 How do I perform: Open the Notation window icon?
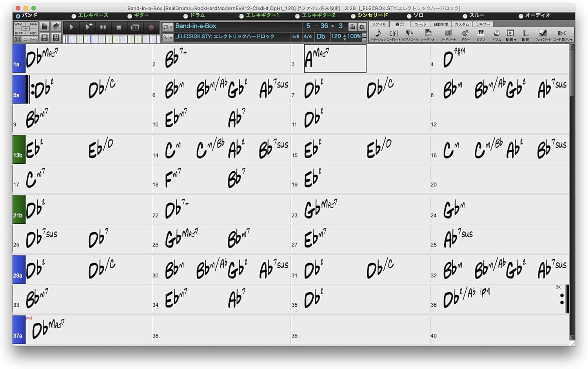coord(377,34)
